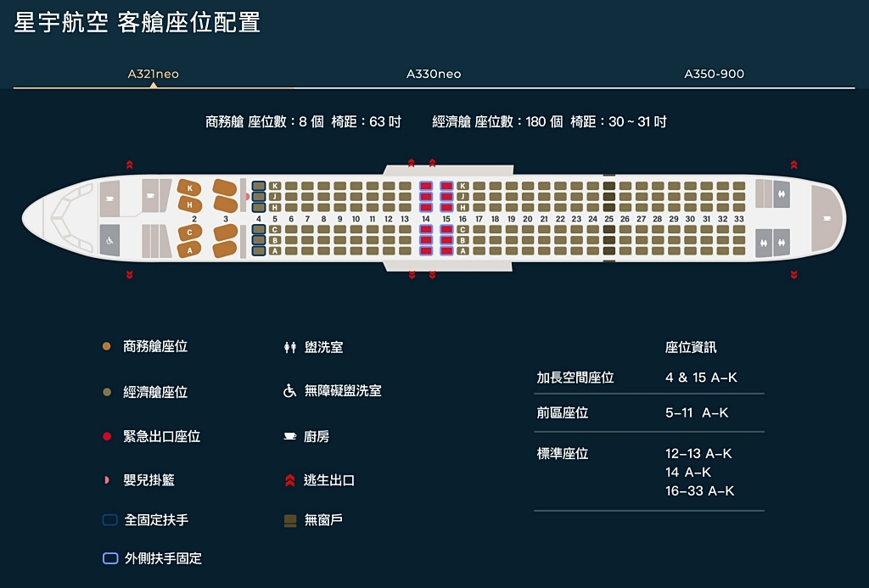Click economy seat A in row 5
This screenshot has height=588, width=869.
(x=275, y=250)
